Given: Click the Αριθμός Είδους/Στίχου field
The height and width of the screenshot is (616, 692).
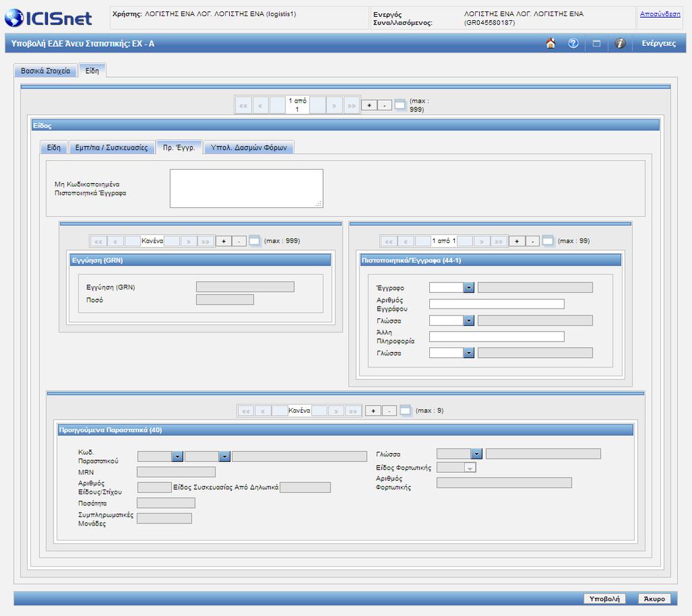Looking at the screenshot, I should (x=154, y=487).
